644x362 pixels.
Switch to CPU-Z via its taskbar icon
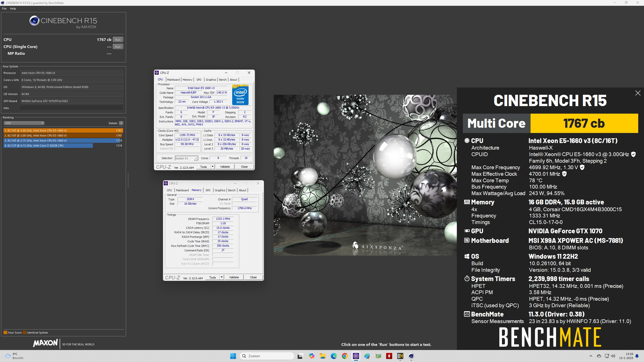(x=356, y=356)
